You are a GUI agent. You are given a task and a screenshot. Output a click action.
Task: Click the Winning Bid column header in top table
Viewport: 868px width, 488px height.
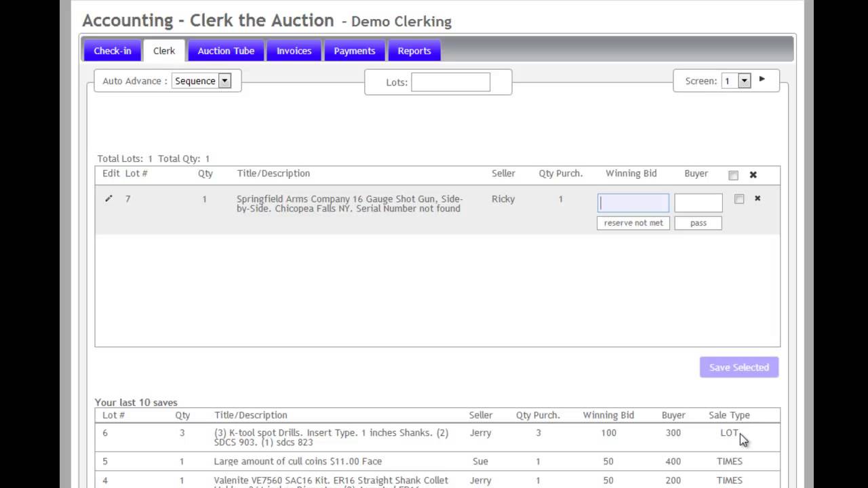[631, 174]
